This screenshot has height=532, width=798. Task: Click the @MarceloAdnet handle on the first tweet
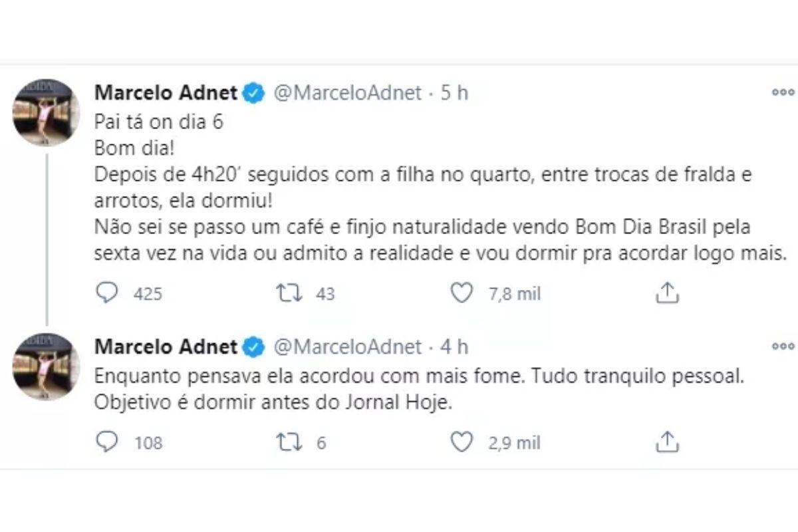coord(348,93)
